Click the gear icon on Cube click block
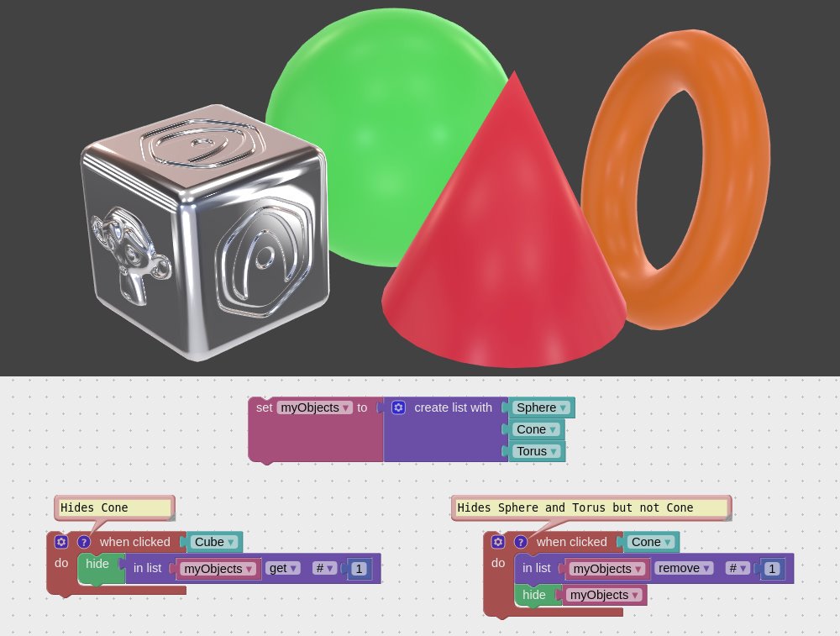The image size is (840, 636). coord(61,542)
